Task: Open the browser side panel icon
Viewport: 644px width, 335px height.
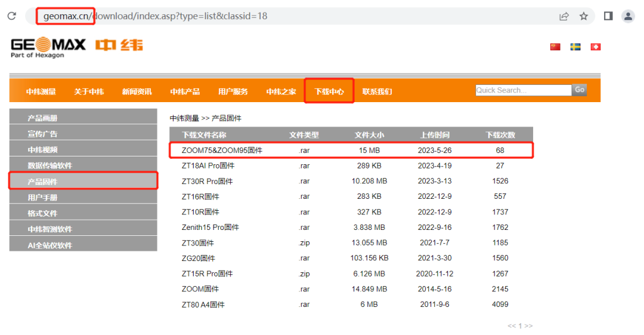Action: [608, 16]
